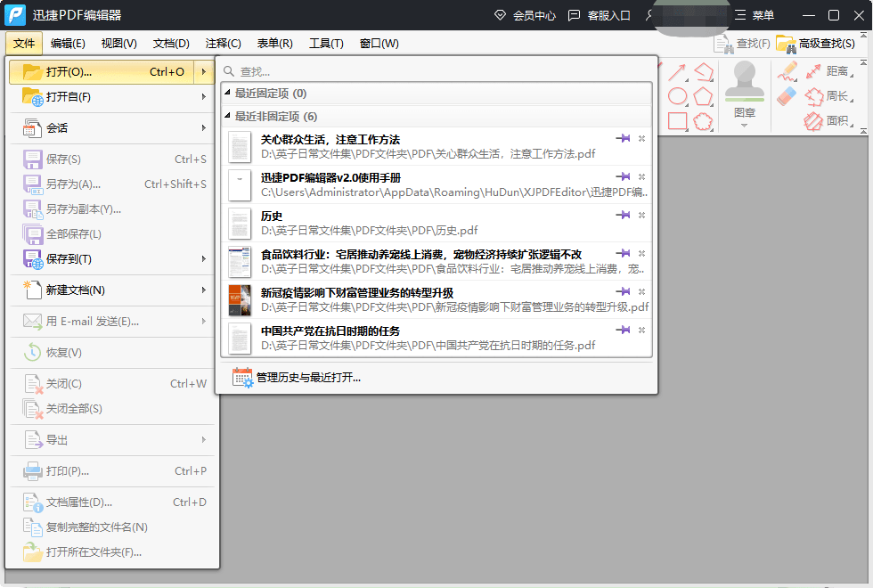This screenshot has width=873, height=588.
Task: Expand the 打开自(F) submenu arrow
Action: pos(204,97)
